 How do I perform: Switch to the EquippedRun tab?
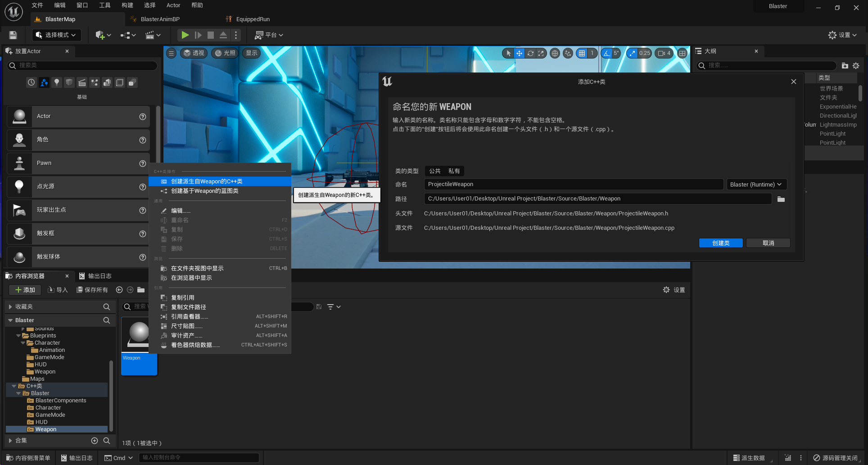253,19
